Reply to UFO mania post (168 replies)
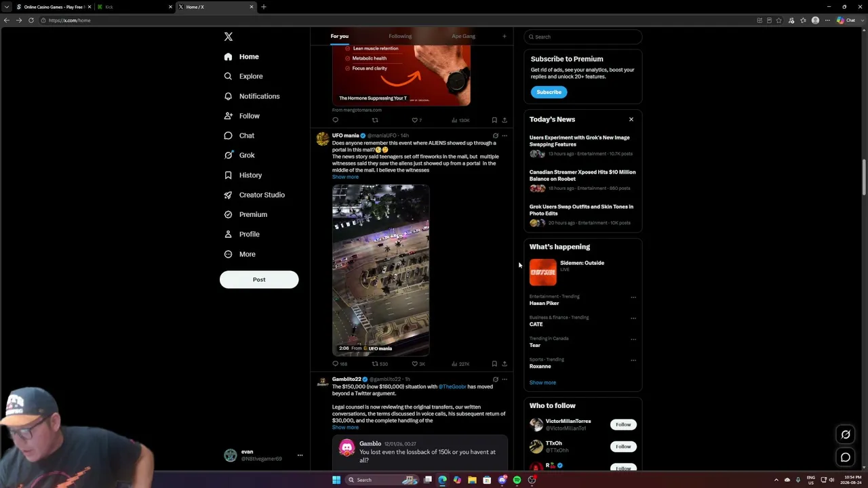The height and width of the screenshot is (488, 868). 340,364
